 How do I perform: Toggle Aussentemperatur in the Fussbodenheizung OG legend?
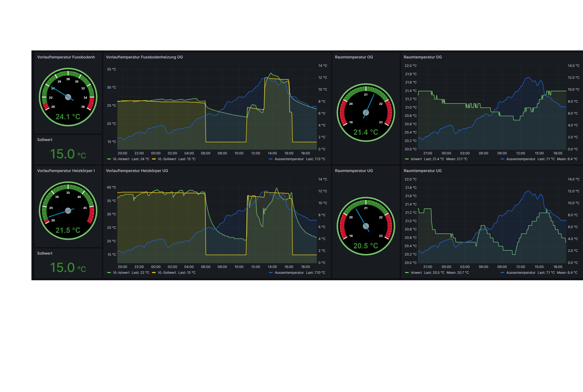click(x=289, y=159)
